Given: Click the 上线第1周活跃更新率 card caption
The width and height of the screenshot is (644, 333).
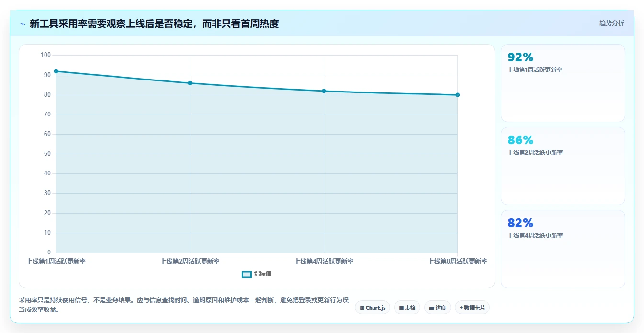Looking at the screenshot, I should [x=535, y=70].
